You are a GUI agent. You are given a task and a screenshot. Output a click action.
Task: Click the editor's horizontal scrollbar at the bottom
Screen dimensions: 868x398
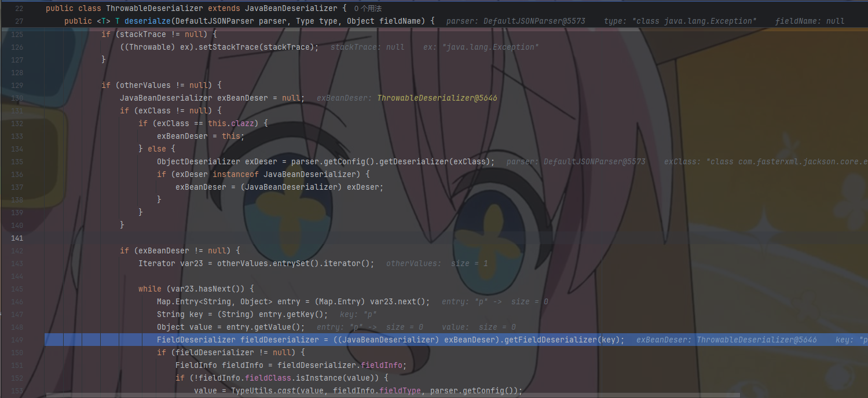(x=392, y=396)
